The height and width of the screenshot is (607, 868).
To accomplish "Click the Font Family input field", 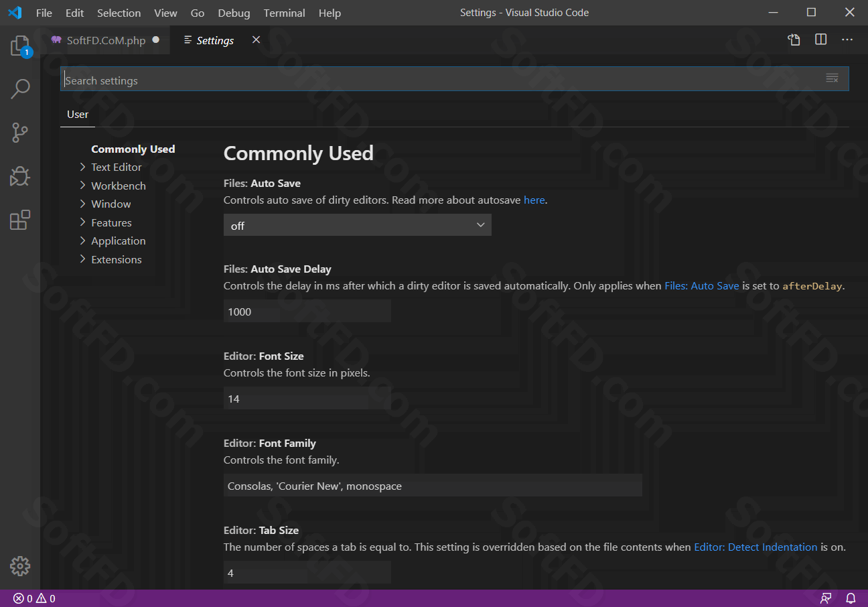I will 433,486.
